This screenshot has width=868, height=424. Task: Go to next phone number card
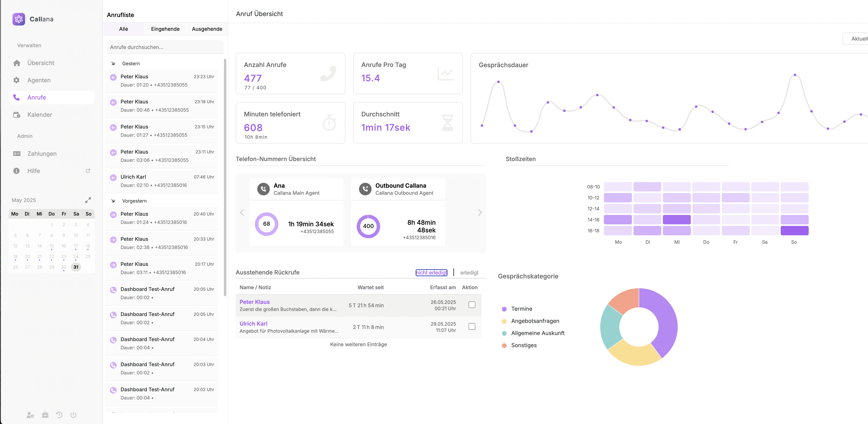point(480,213)
